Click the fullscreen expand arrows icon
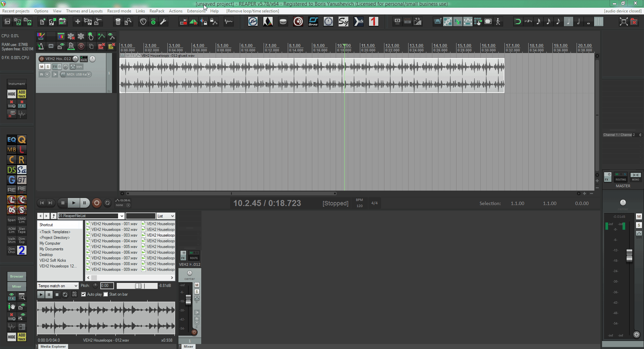Image resolution: width=644 pixels, height=349 pixels. click(x=624, y=22)
